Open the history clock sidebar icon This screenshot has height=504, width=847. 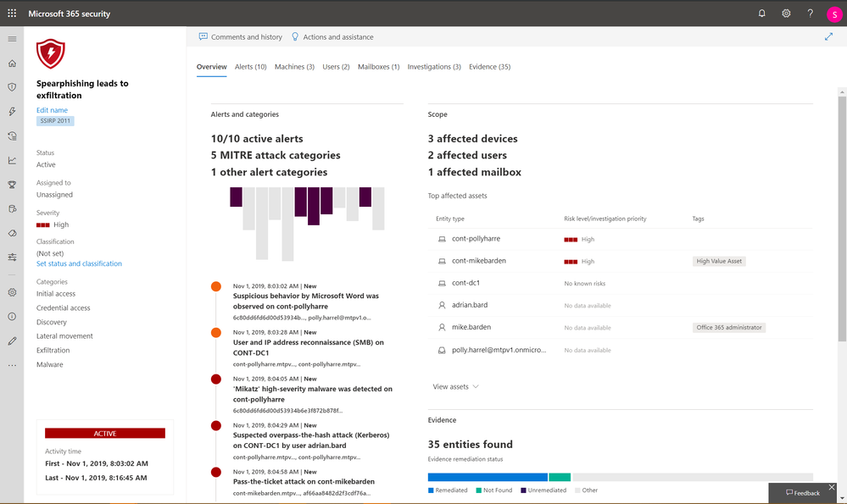click(x=12, y=136)
